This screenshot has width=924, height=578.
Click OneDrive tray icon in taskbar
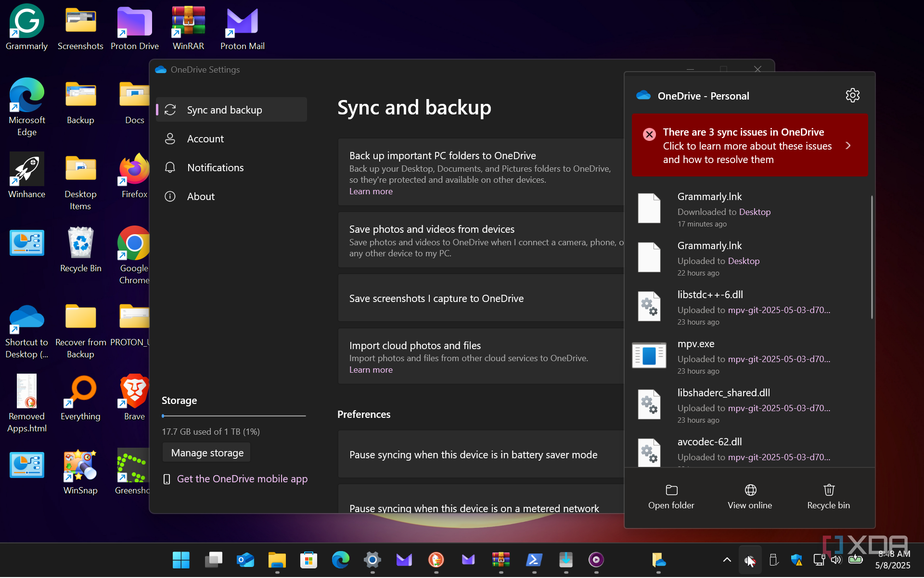point(749,560)
